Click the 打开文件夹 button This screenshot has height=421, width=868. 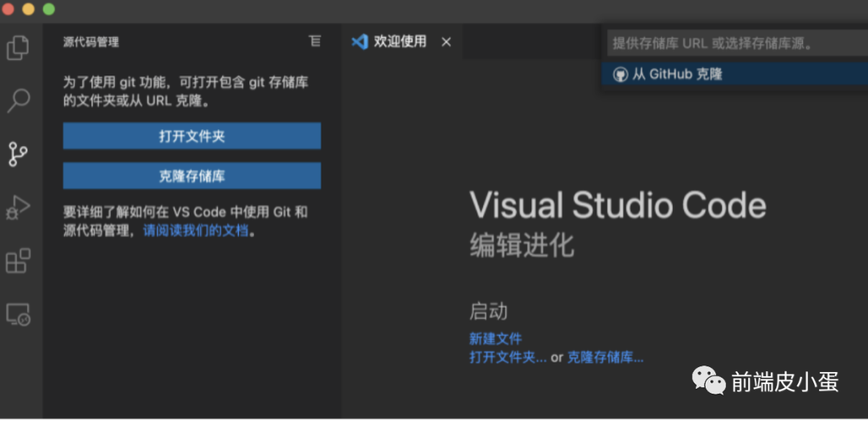pos(191,136)
